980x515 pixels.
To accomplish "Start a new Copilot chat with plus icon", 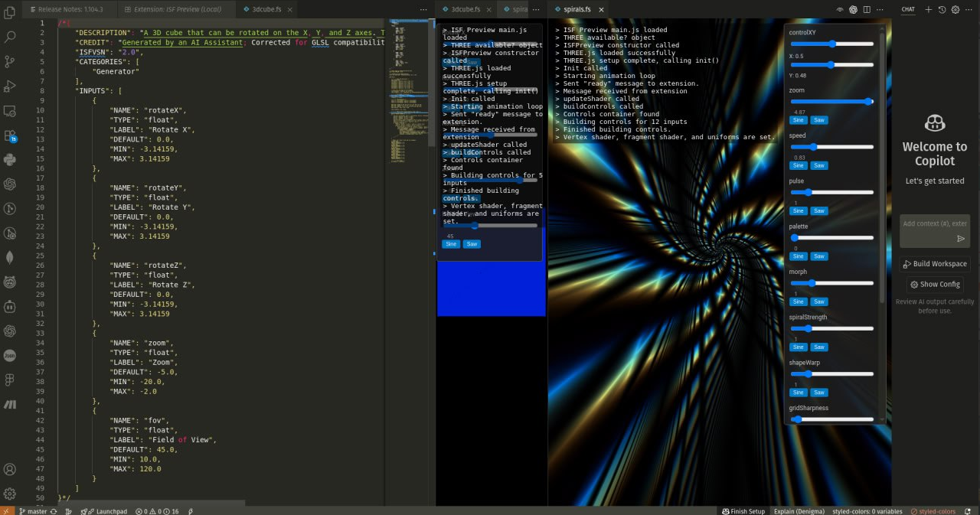I will [929, 9].
